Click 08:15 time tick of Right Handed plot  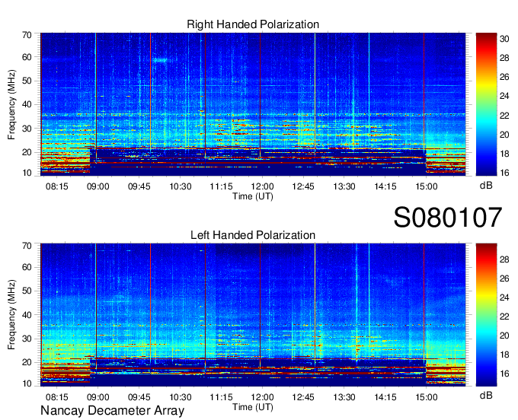pyautogui.click(x=57, y=186)
